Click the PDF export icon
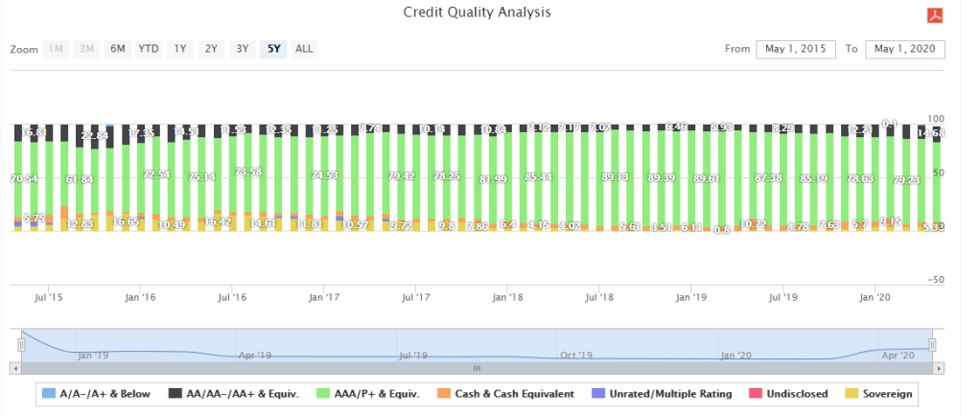The width and height of the screenshot is (980, 415). (932, 14)
